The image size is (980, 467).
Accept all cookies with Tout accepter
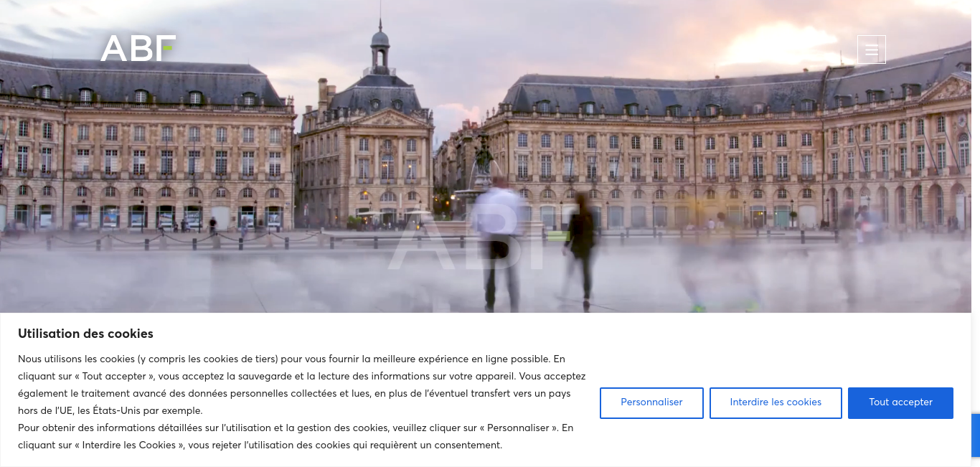[900, 402]
